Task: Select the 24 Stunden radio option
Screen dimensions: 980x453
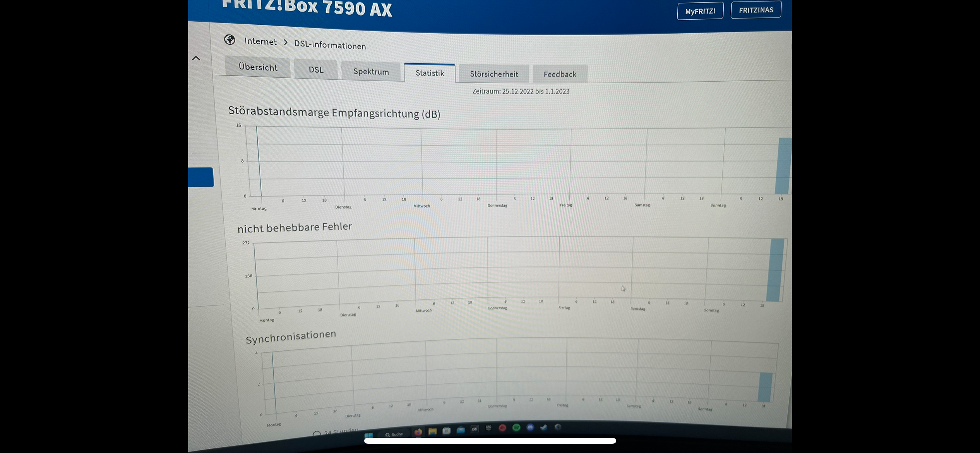Action: [317, 433]
